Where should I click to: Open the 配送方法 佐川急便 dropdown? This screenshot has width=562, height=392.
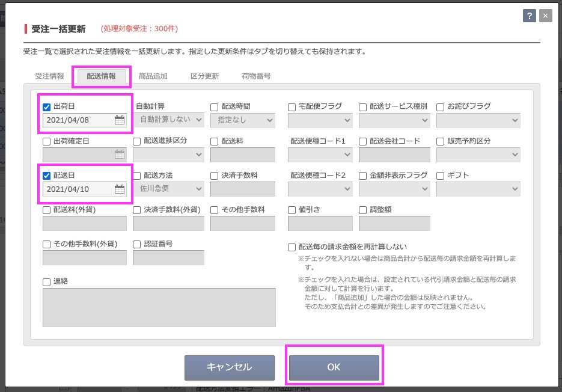click(168, 189)
